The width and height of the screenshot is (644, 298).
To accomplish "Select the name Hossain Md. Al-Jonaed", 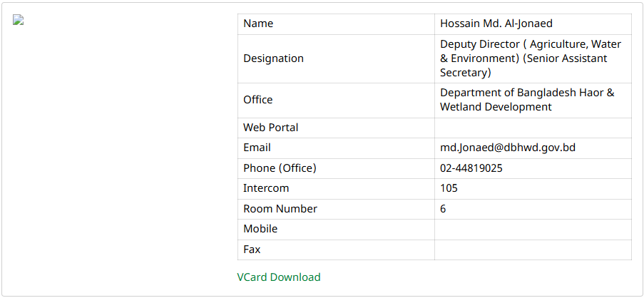I will tap(496, 24).
